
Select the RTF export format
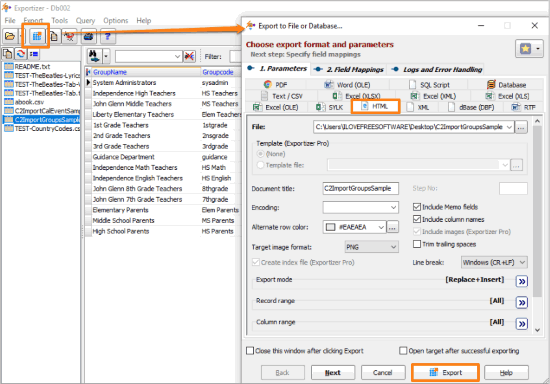(524, 107)
